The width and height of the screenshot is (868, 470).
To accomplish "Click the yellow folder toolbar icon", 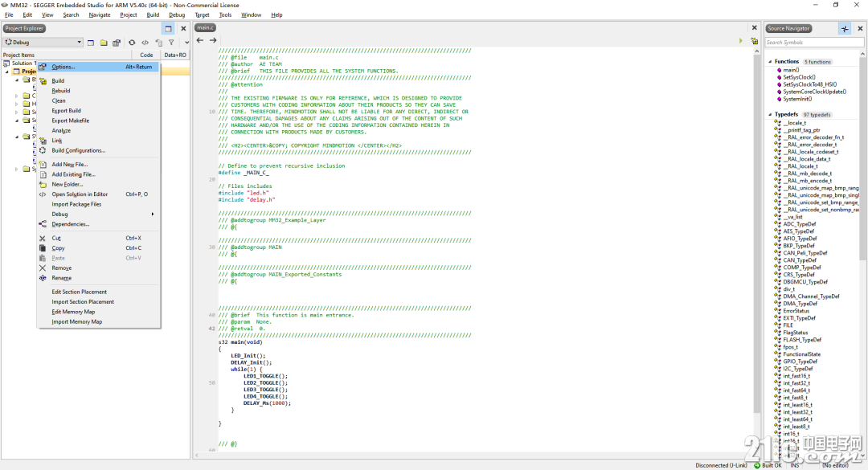I will click(x=104, y=43).
